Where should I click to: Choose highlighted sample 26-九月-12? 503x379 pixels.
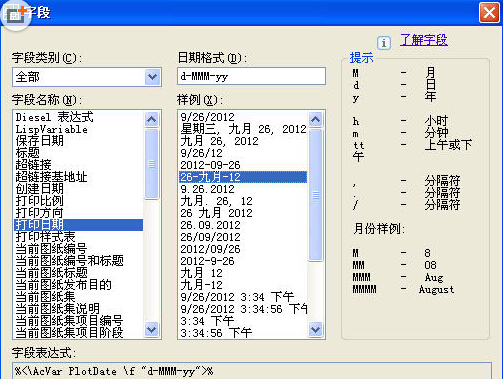[243, 177]
